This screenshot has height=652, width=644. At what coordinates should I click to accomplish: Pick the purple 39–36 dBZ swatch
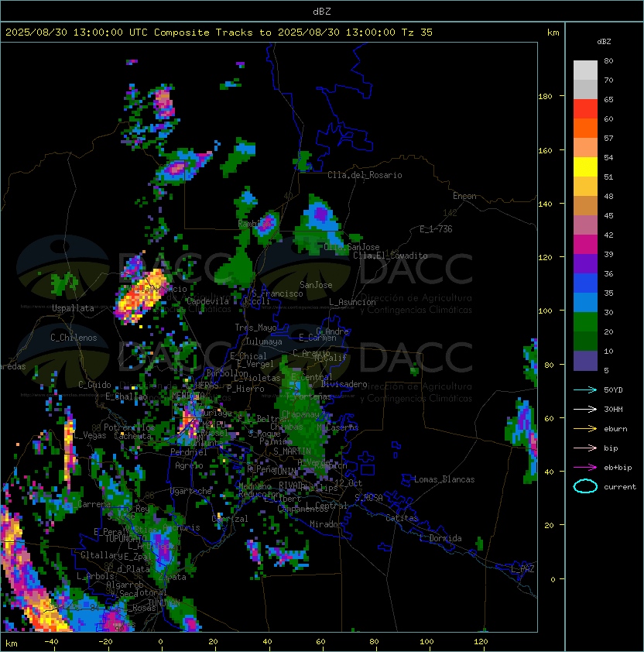585,263
